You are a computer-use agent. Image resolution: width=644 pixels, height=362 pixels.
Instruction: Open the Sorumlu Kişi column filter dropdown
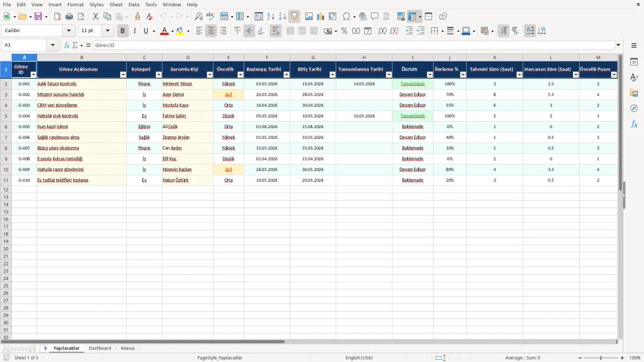point(210,75)
